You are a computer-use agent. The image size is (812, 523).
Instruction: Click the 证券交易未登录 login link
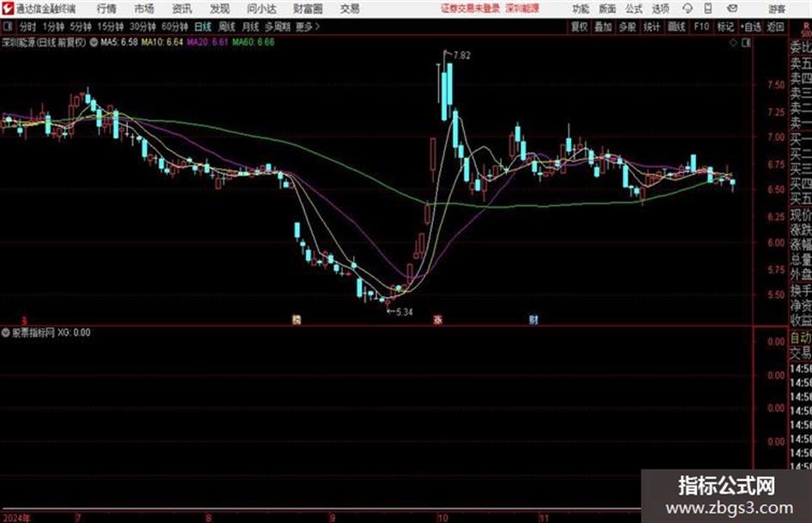[x=471, y=9]
